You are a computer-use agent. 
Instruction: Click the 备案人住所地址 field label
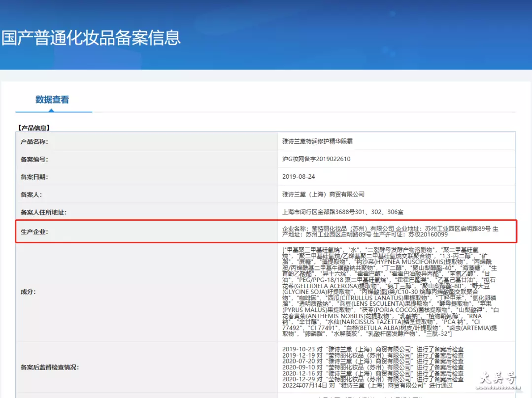coord(43,212)
